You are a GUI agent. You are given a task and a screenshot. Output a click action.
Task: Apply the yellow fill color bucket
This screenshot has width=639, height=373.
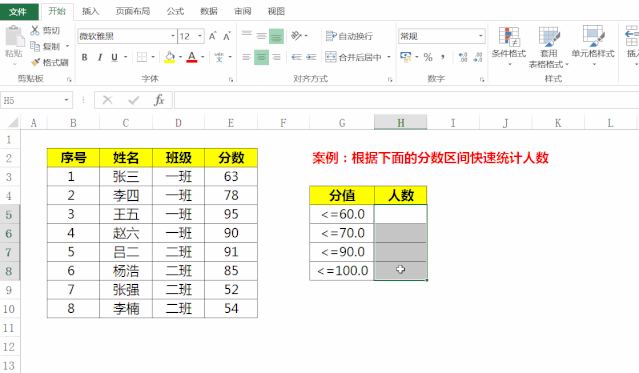[170, 57]
